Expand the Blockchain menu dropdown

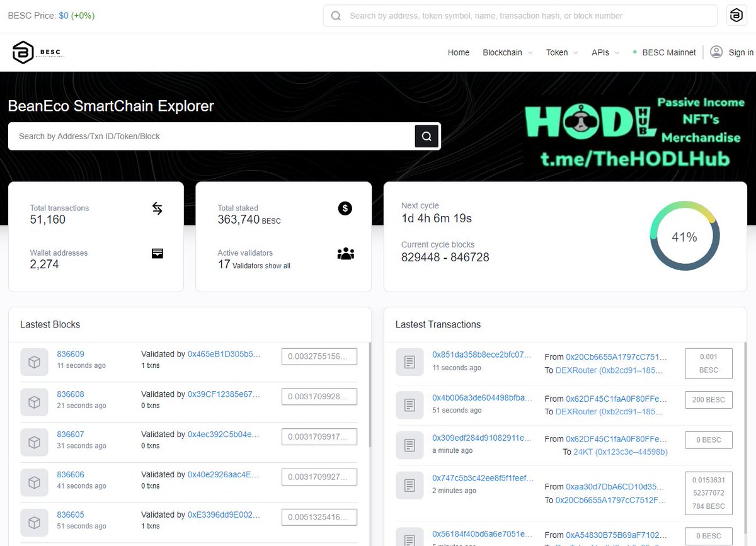click(508, 52)
